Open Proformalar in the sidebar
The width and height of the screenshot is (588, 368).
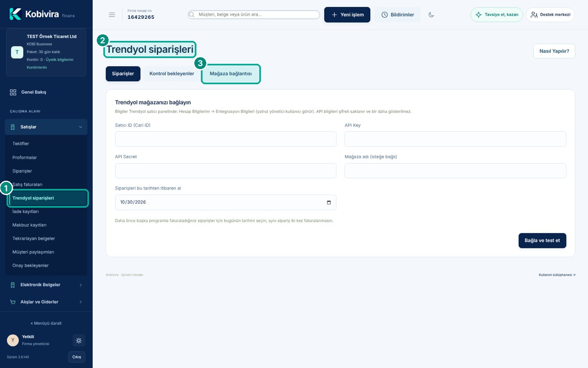(25, 157)
